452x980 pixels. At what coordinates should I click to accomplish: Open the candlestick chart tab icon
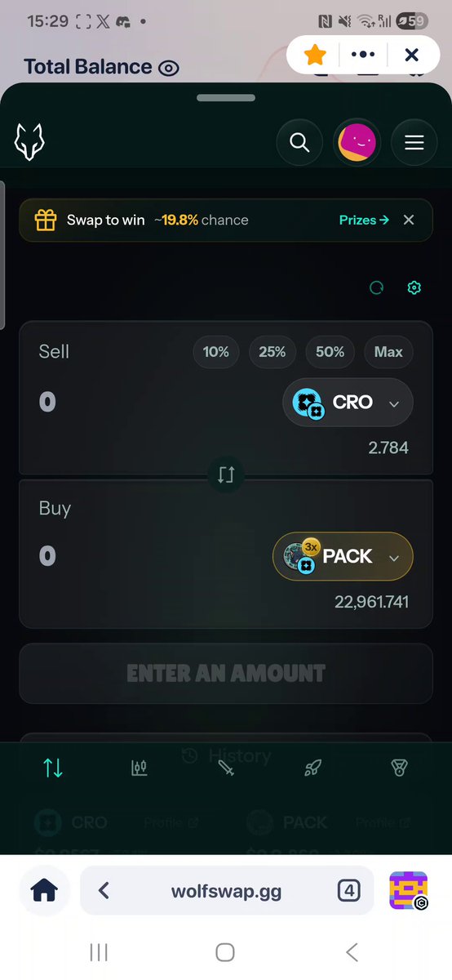pos(140,767)
